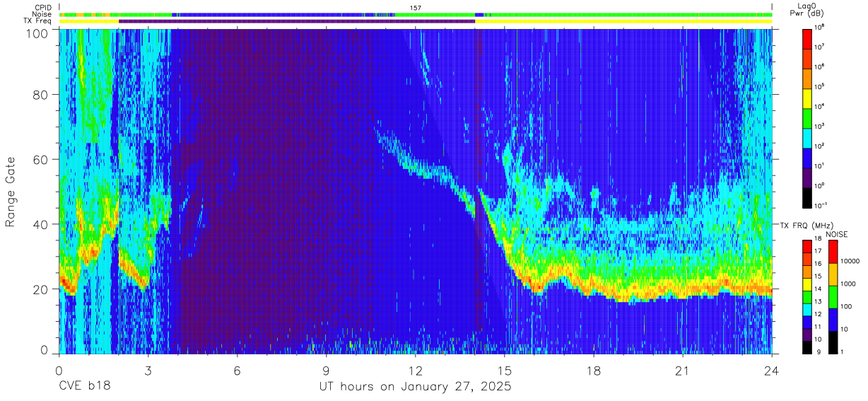Select the 80 tick label on the Range Gate axis
The height and width of the screenshot is (401, 868).
point(42,95)
